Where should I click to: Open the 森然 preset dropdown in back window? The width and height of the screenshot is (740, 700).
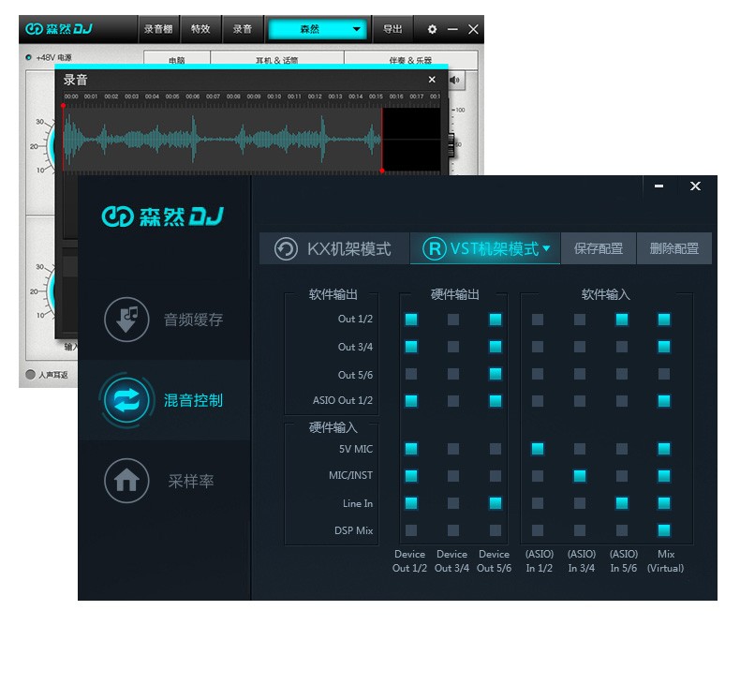pyautogui.click(x=318, y=29)
